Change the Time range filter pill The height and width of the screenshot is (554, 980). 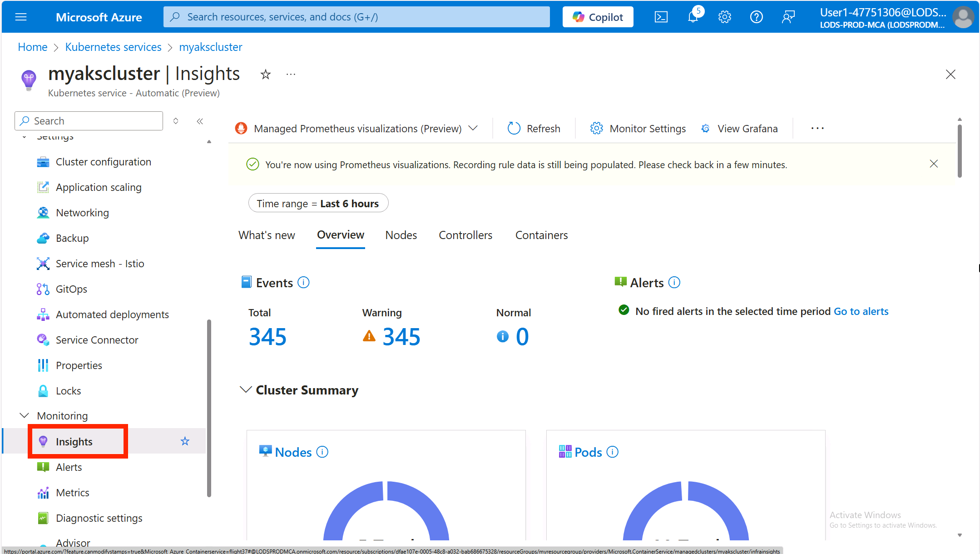[318, 203]
